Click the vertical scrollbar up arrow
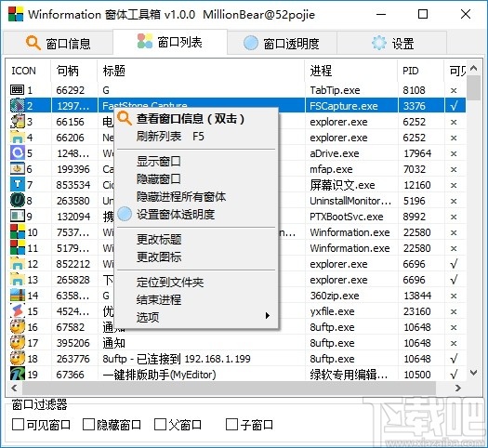488x448 pixels. [x=474, y=68]
